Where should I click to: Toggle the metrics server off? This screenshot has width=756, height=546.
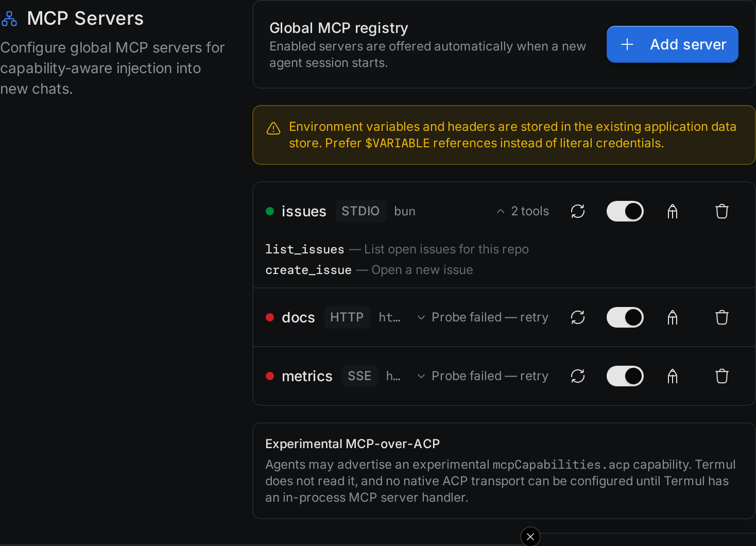pyautogui.click(x=625, y=376)
